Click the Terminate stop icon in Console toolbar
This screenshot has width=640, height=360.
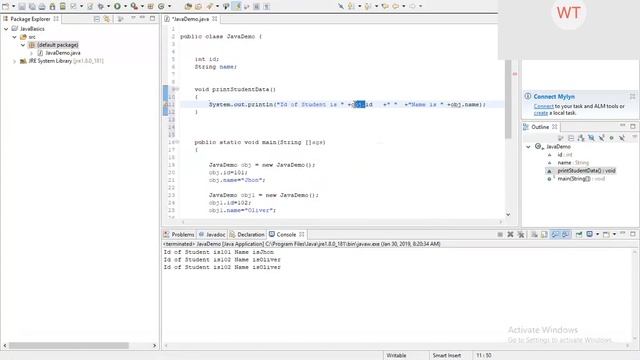tap(500, 234)
